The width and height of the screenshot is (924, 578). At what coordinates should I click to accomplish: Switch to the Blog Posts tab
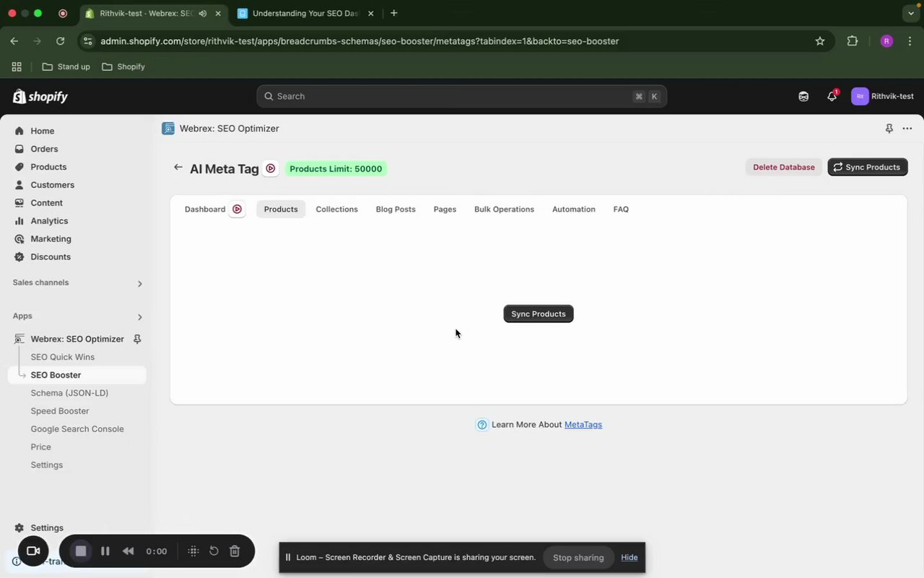(396, 210)
